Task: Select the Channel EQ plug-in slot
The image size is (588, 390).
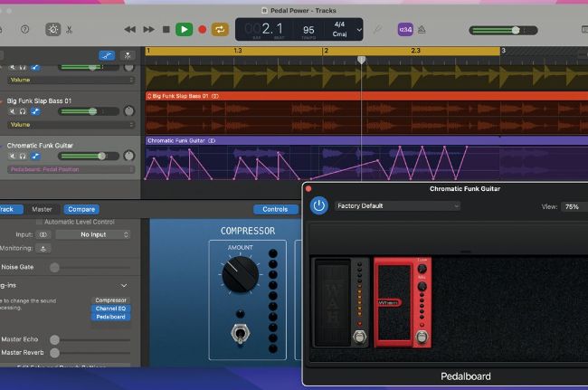Action: 111,309
